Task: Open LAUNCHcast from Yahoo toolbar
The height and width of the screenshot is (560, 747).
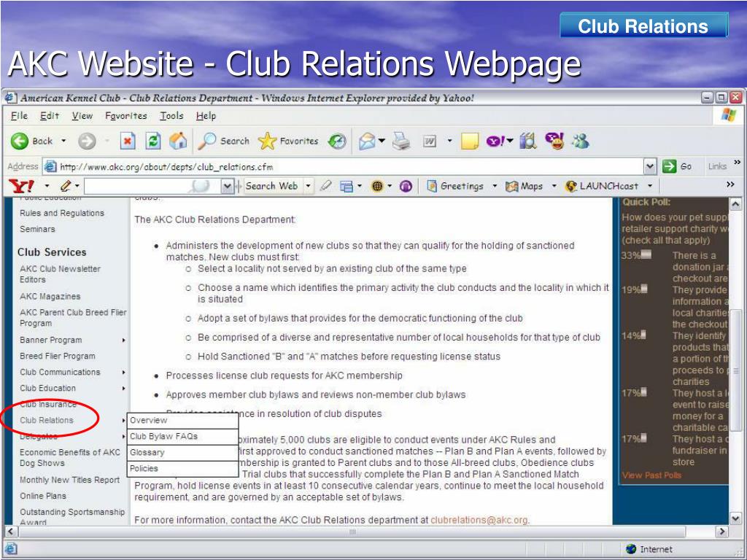Action: click(x=602, y=186)
